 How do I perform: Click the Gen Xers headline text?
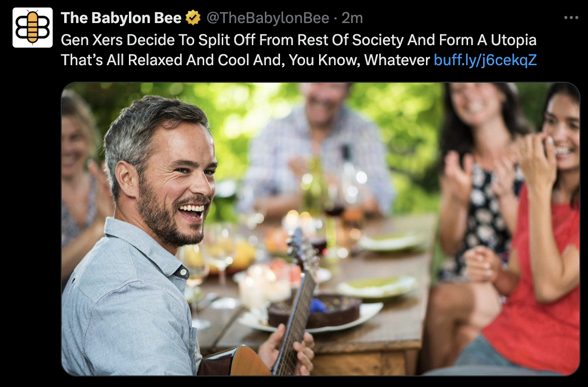pos(299,50)
